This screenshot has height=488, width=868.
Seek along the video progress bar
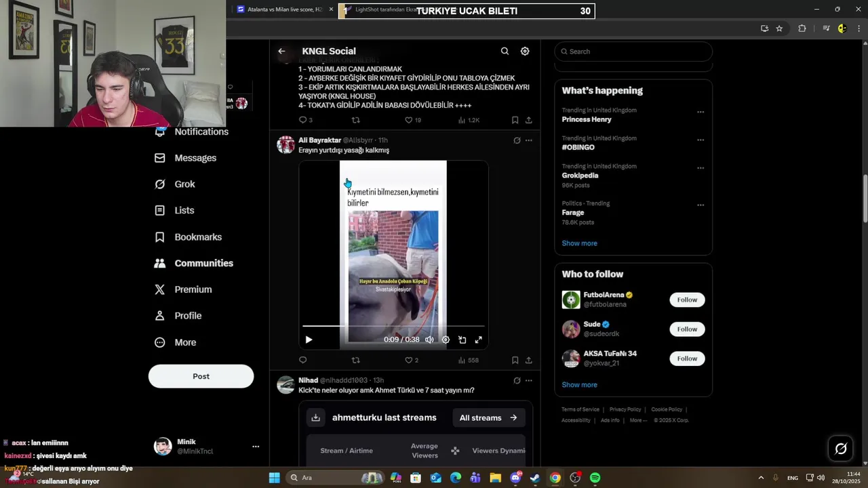point(393,326)
